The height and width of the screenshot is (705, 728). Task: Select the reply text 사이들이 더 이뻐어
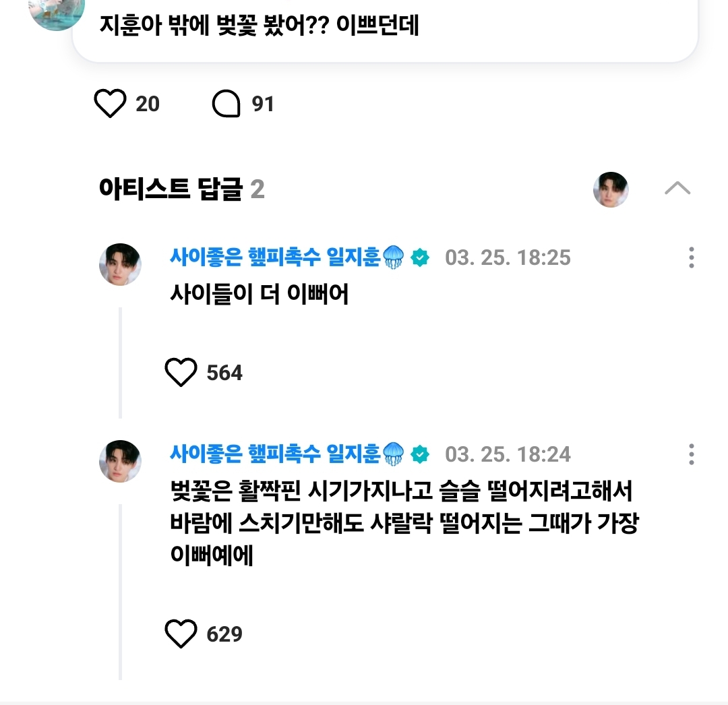(x=259, y=294)
